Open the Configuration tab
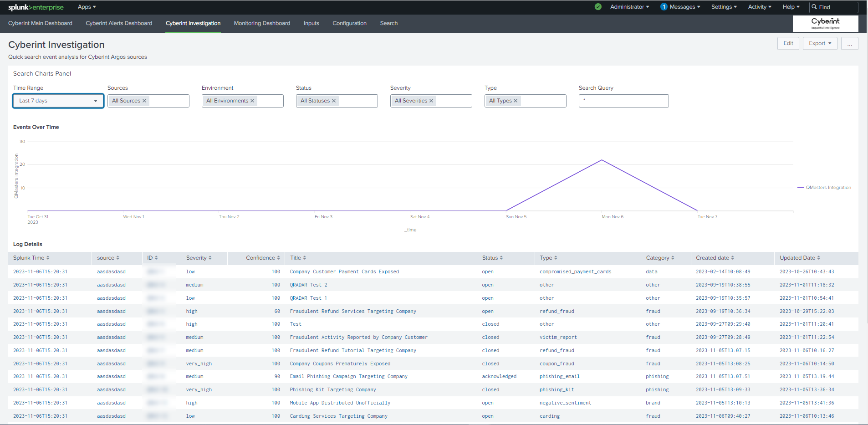The height and width of the screenshot is (425, 868). pos(349,23)
